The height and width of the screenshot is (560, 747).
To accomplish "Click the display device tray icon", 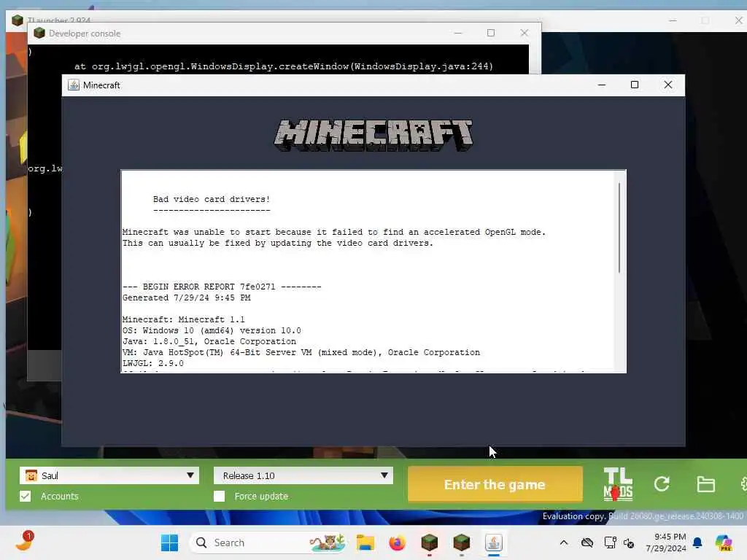I will 610,542.
